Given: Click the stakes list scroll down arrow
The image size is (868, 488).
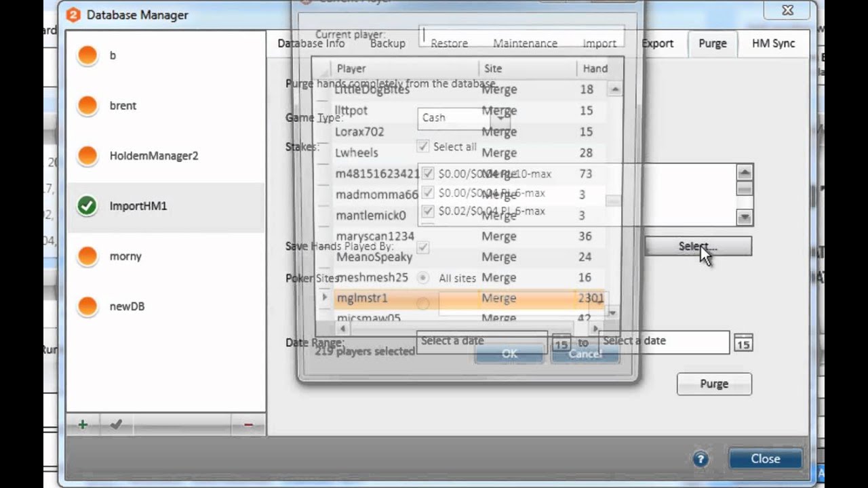Looking at the screenshot, I should click(x=745, y=218).
